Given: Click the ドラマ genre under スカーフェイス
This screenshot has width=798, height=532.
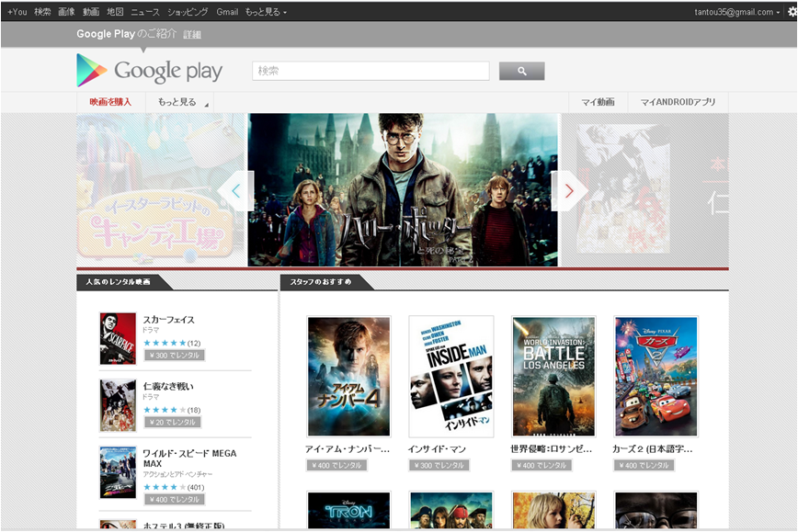Looking at the screenshot, I should click(151, 330).
